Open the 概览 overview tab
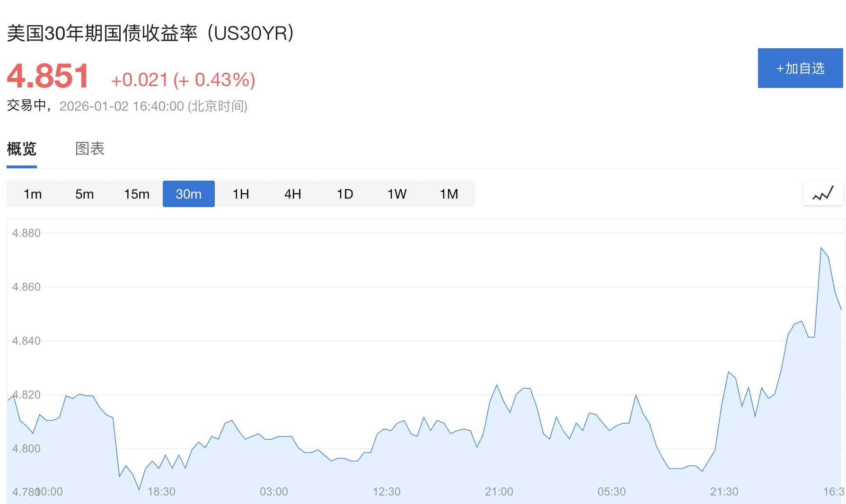Viewport: 846px width, 504px height. point(22,148)
